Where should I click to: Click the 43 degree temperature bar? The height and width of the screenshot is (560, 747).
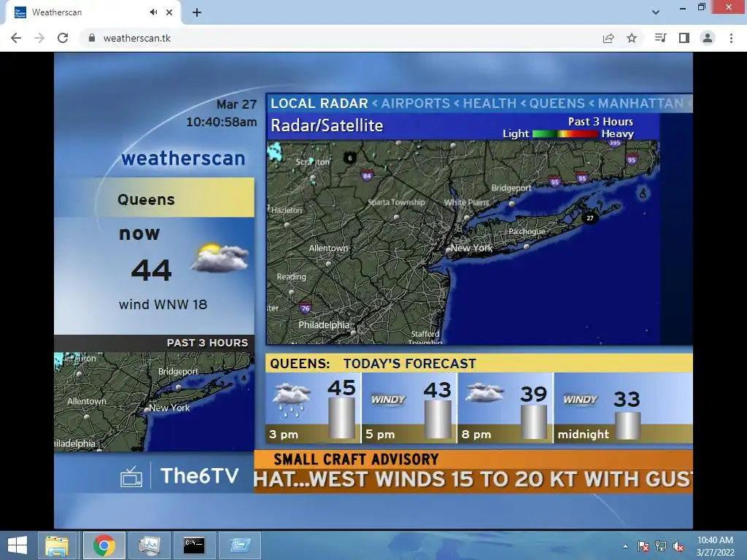click(x=438, y=419)
